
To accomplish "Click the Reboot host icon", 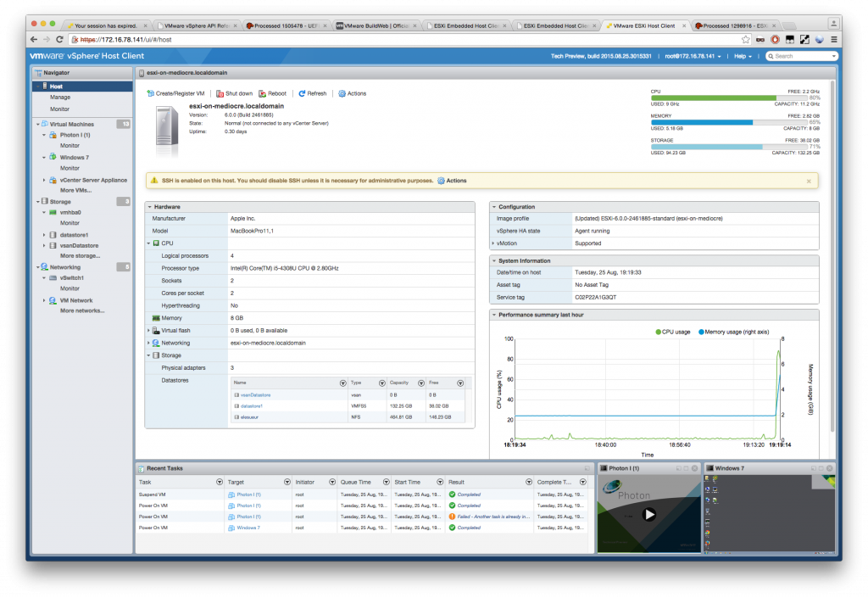I will (261, 93).
